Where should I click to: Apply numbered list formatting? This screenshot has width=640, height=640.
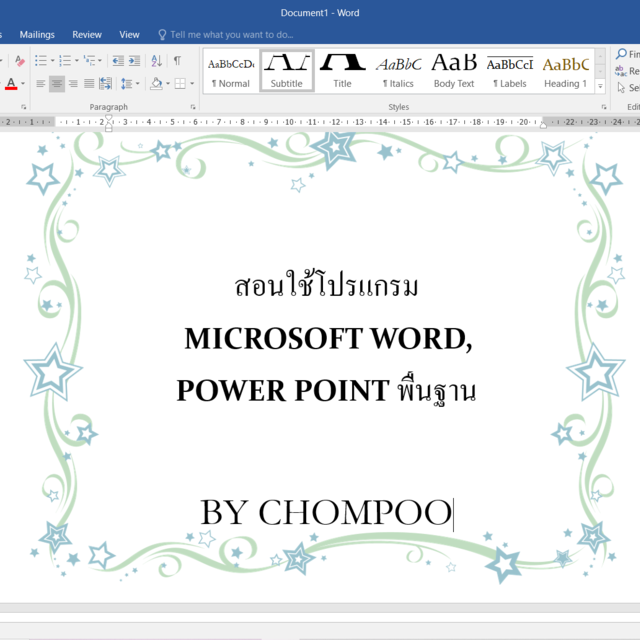(65, 61)
